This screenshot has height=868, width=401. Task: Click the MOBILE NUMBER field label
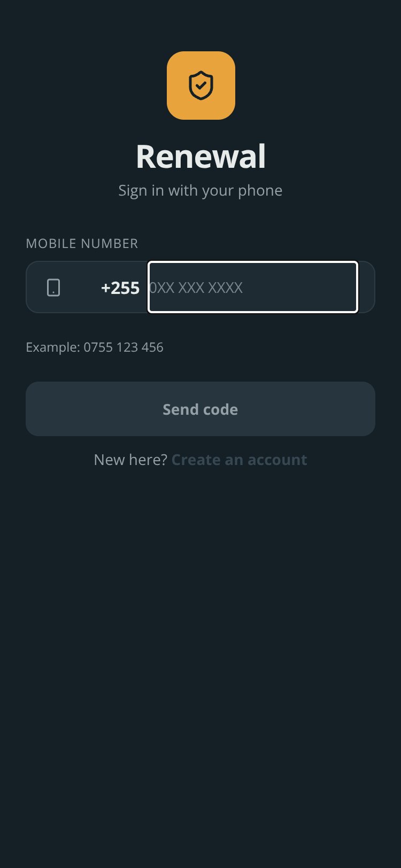tap(82, 244)
